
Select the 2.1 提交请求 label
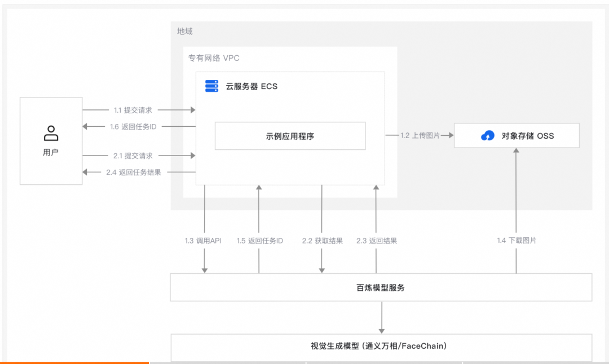[133, 156]
